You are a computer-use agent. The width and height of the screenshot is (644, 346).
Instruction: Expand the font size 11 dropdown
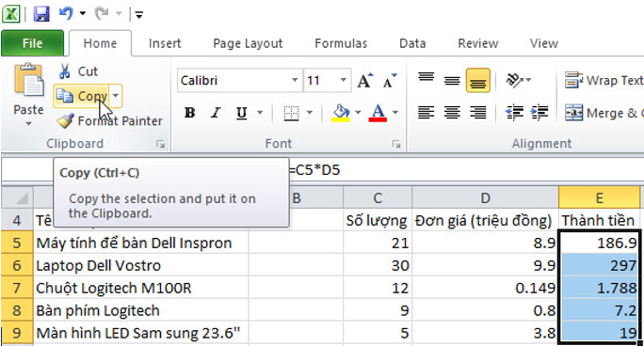click(x=343, y=80)
